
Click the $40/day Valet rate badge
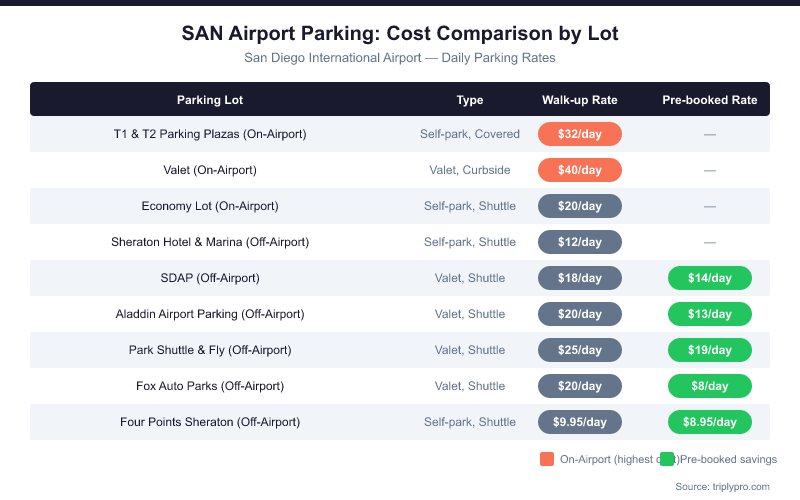click(580, 170)
